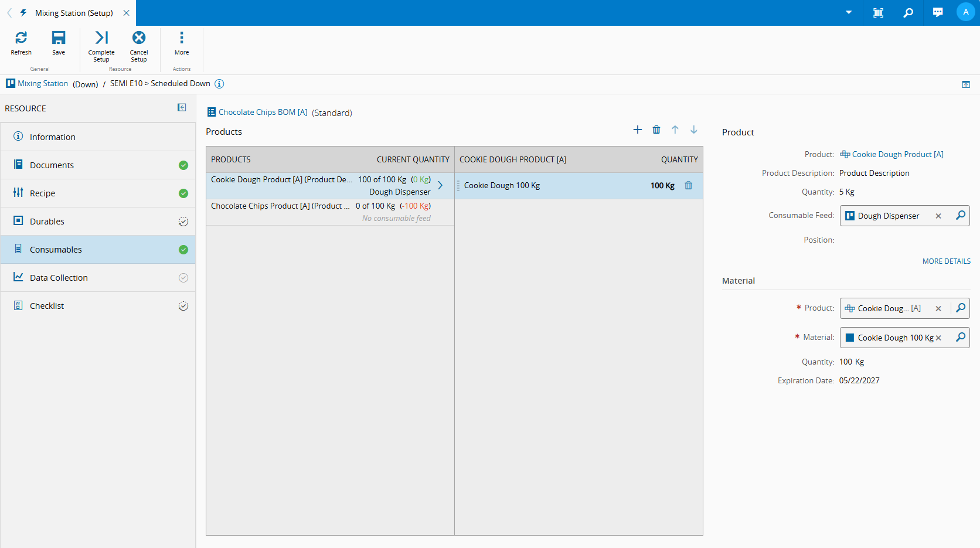
Task: Clear the Cookie Dough 100 Kg material field
Action: [938, 338]
